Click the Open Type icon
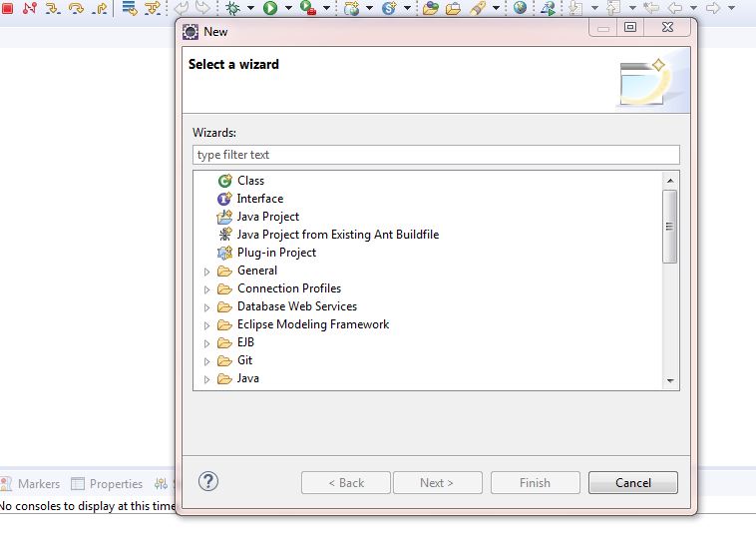Viewport: 756px width, 557px height. [x=431, y=8]
